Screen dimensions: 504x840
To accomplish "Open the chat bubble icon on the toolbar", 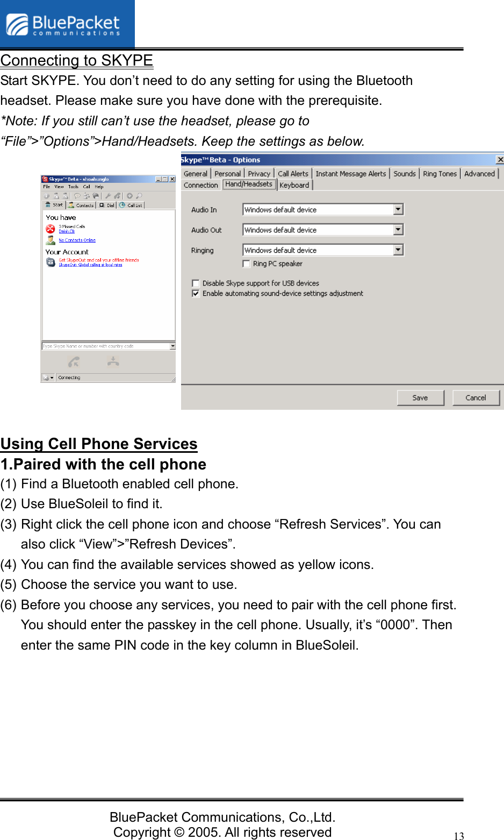I will 77,196.
